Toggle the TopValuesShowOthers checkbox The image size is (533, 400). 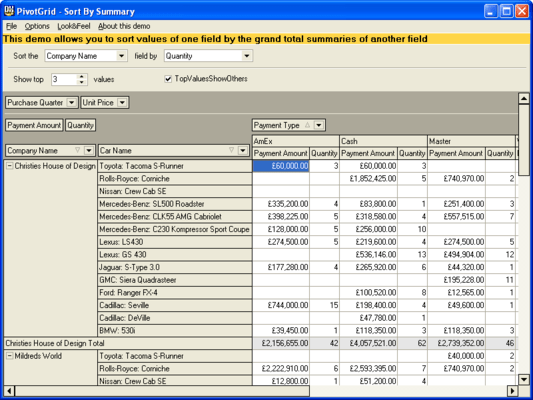point(168,79)
